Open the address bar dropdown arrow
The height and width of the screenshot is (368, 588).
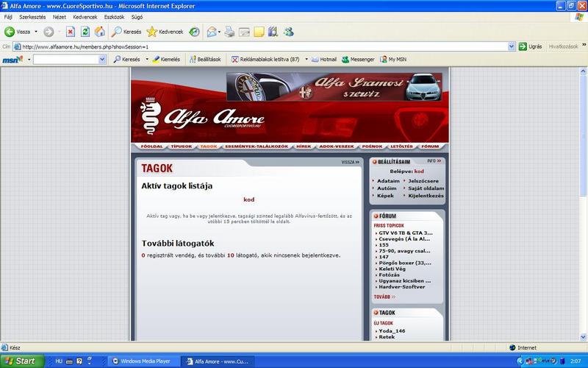[512, 46]
